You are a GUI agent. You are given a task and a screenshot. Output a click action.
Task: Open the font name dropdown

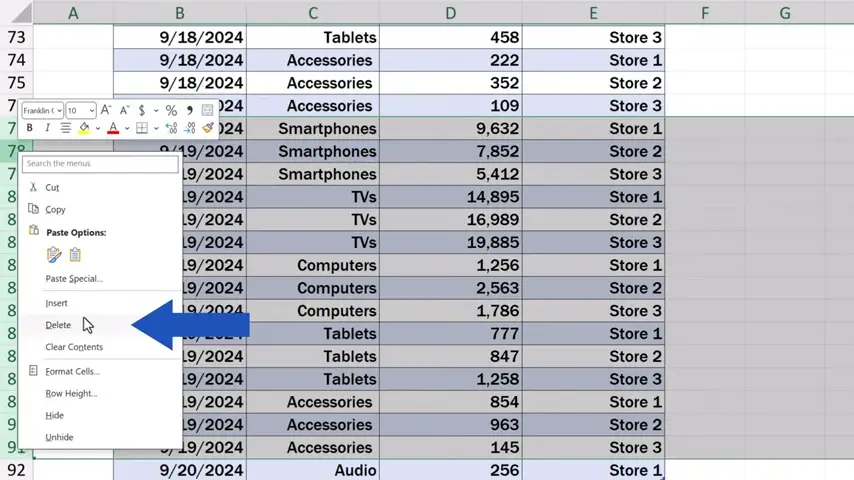pyautogui.click(x=59, y=110)
